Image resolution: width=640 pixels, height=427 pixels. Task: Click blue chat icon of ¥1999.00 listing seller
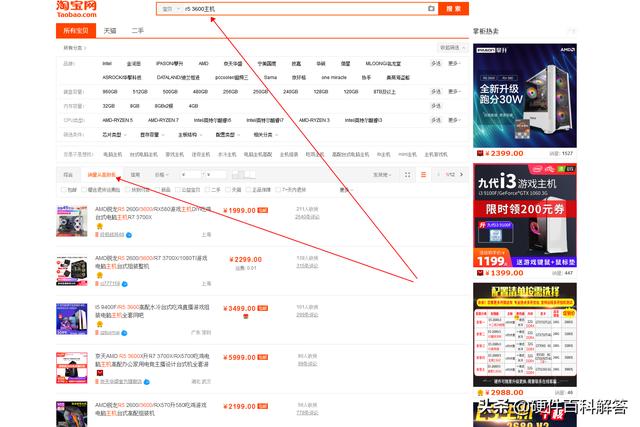pos(129,235)
